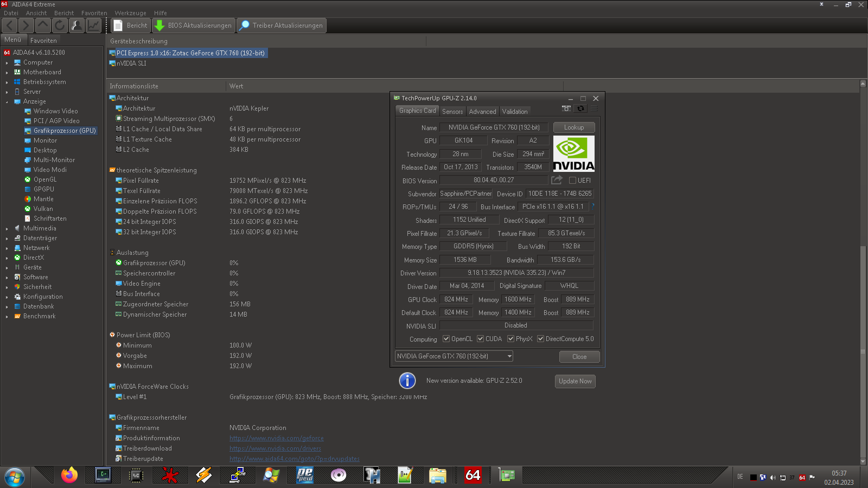
Task: Click the Close button in GPU-Z
Action: (x=579, y=356)
